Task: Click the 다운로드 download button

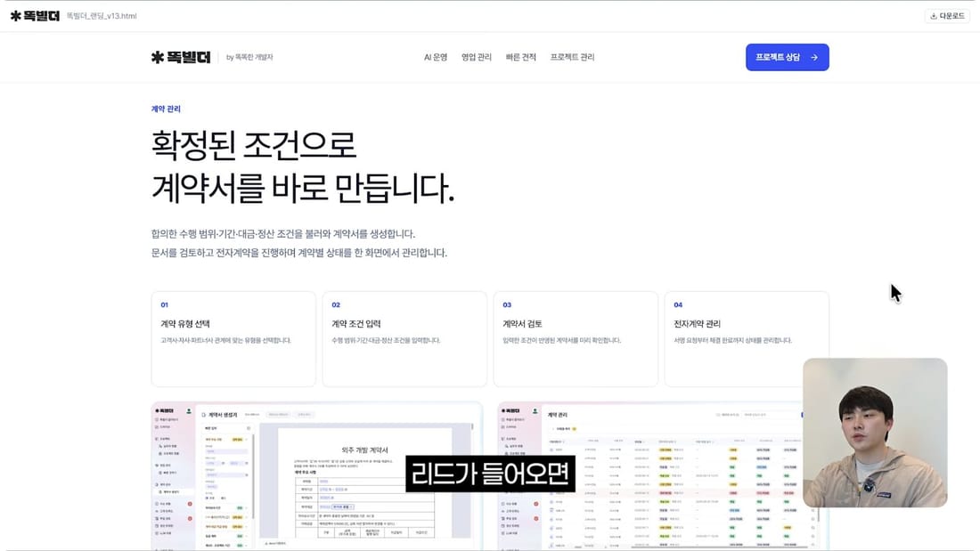Action: click(x=947, y=16)
